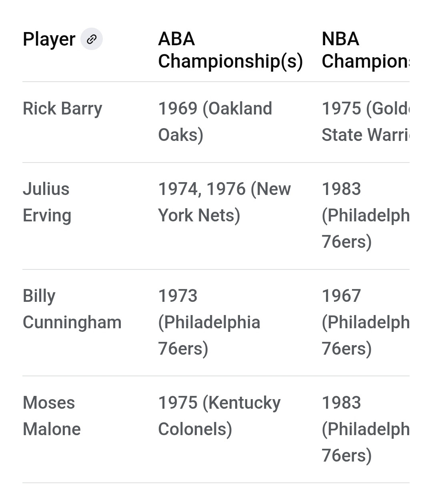Click the 1974, 1976 (New York Nets) cell
The image size is (432, 504).
(224, 202)
